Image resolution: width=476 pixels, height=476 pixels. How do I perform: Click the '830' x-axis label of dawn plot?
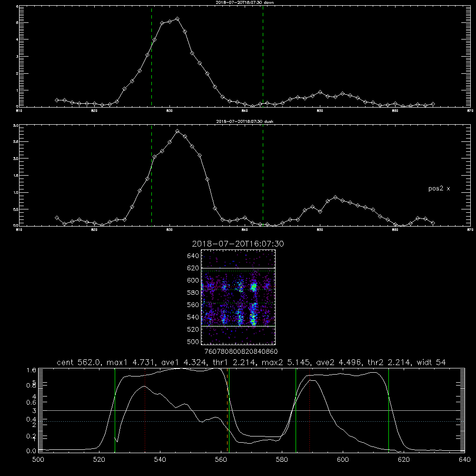(x=169, y=111)
